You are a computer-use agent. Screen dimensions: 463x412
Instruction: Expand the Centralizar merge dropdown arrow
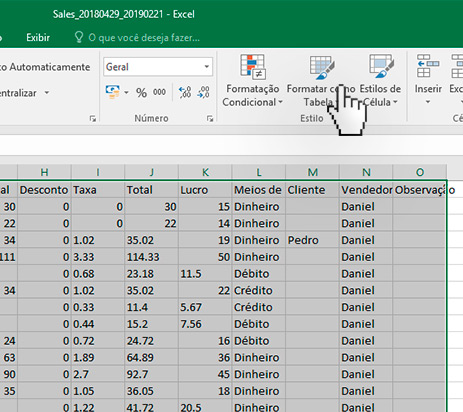click(x=47, y=93)
